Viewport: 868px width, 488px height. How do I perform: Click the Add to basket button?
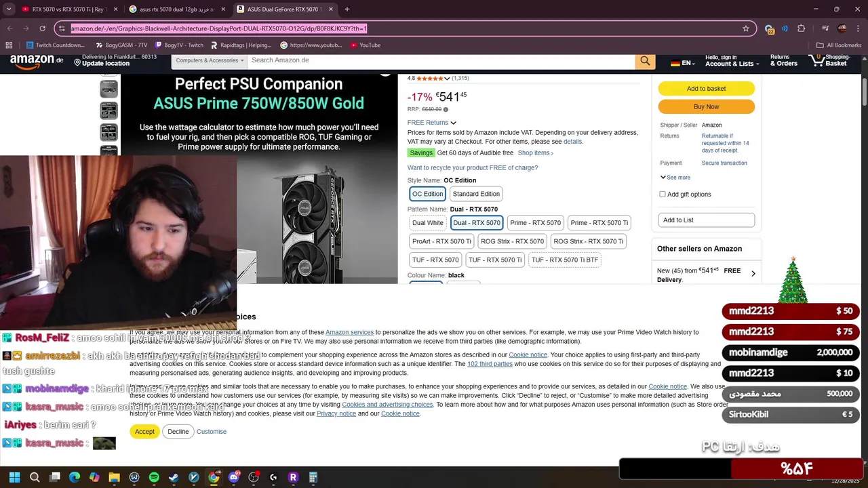[x=706, y=89]
